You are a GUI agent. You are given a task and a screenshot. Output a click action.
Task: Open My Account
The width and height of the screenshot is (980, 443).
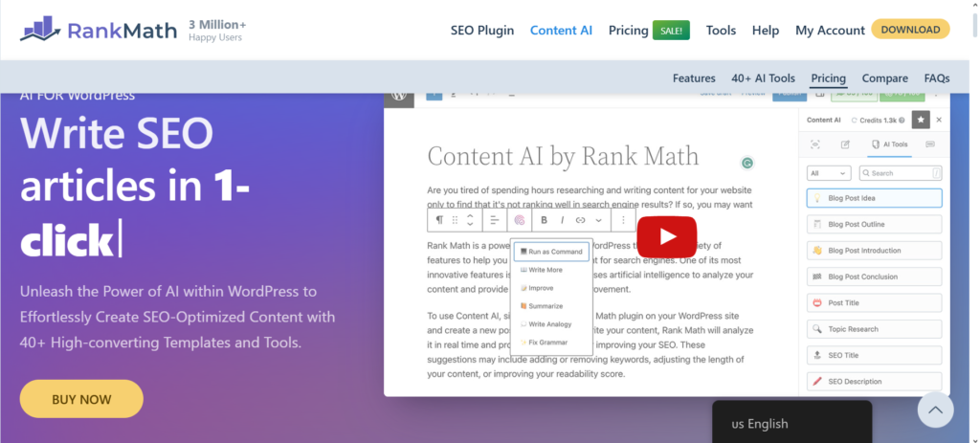pos(830,30)
